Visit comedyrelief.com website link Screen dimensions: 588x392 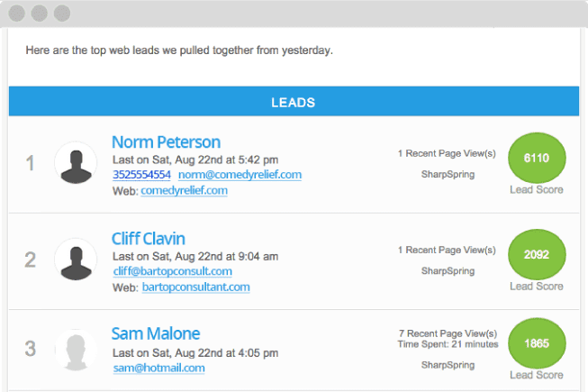coord(184,190)
